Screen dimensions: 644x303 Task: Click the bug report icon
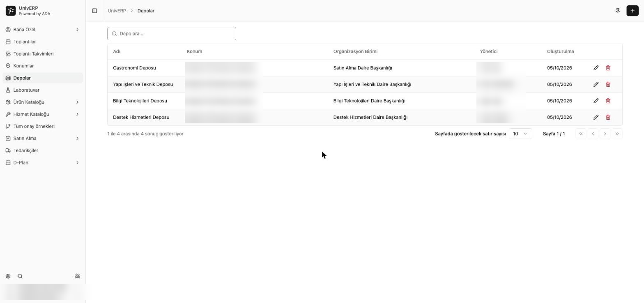pyautogui.click(x=77, y=276)
